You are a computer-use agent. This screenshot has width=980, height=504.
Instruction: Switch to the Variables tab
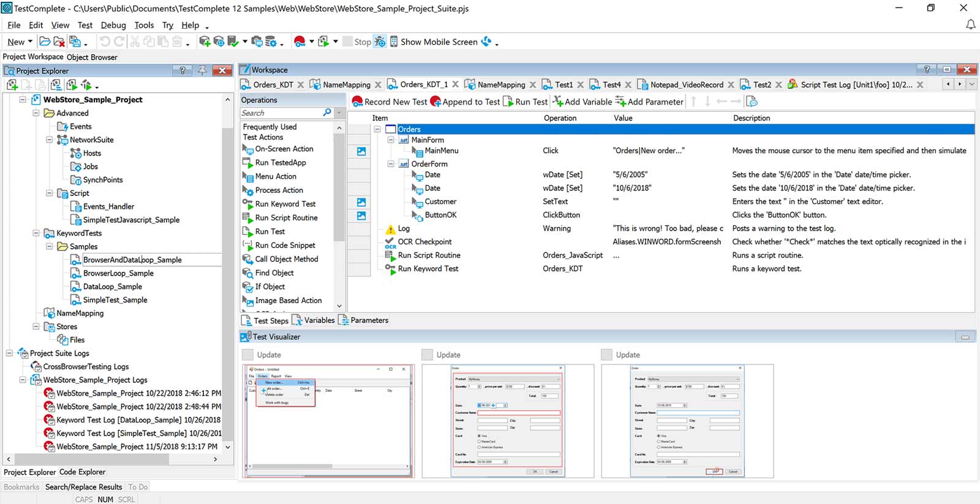pyautogui.click(x=314, y=320)
